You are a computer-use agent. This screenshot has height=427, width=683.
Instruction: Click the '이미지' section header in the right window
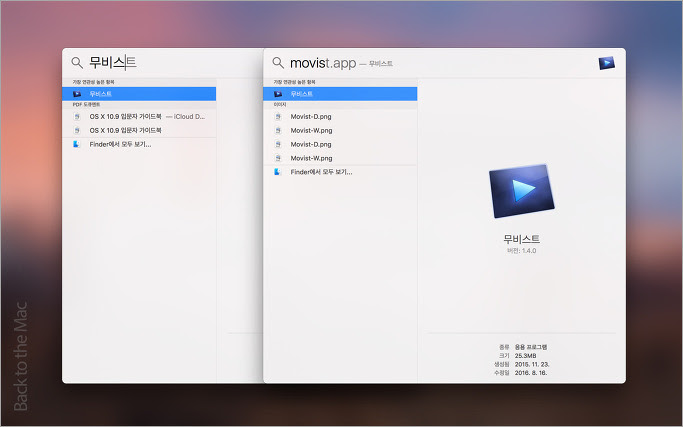point(280,105)
